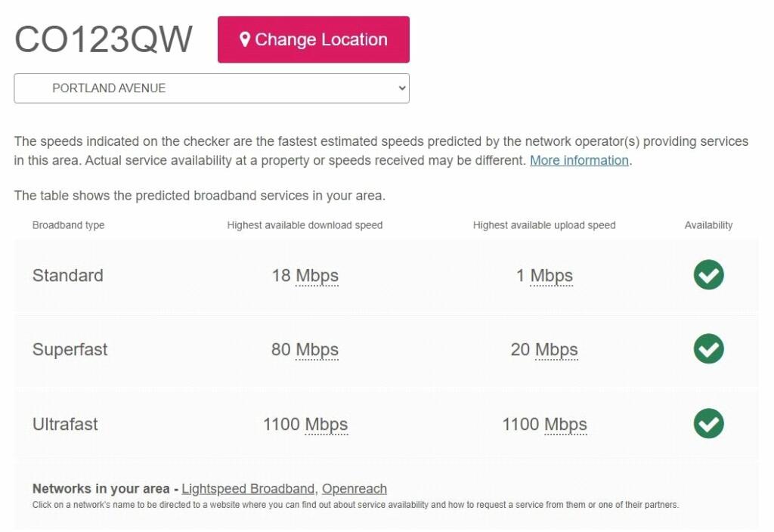Click the Change Location button
774x532 pixels.
314,40
